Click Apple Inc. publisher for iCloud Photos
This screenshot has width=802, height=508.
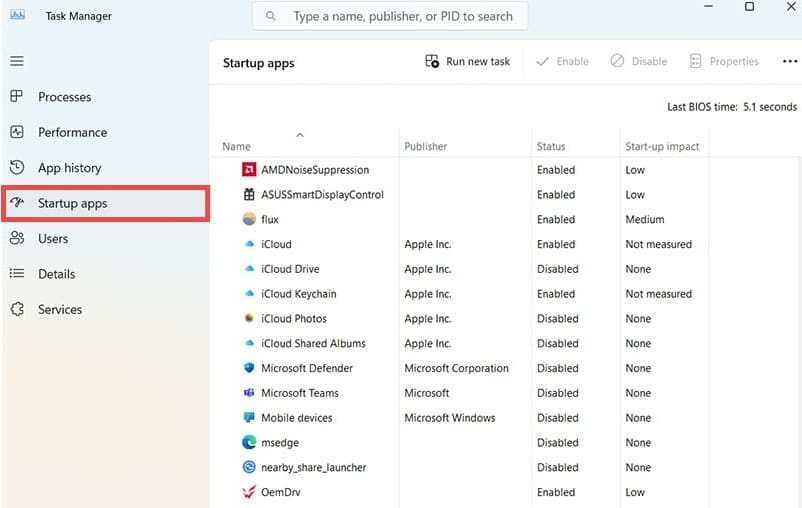point(428,319)
